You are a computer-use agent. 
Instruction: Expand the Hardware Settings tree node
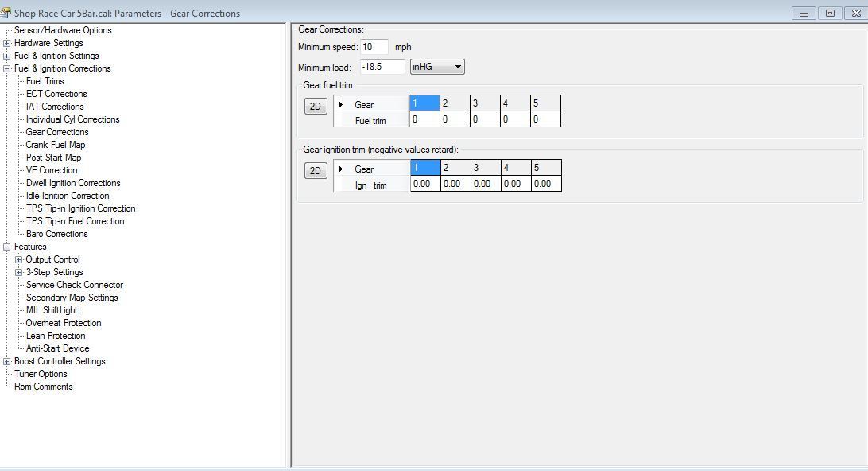(x=7, y=43)
